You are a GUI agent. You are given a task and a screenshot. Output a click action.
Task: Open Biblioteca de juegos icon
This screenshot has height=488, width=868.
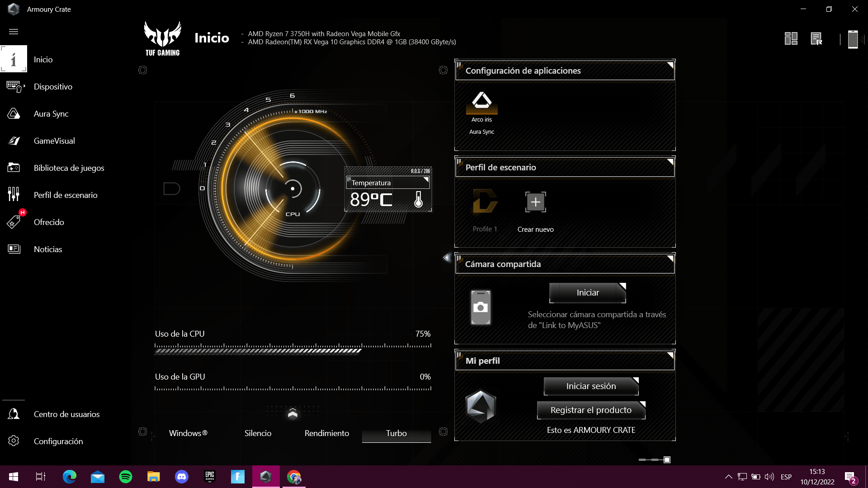pyautogui.click(x=14, y=168)
